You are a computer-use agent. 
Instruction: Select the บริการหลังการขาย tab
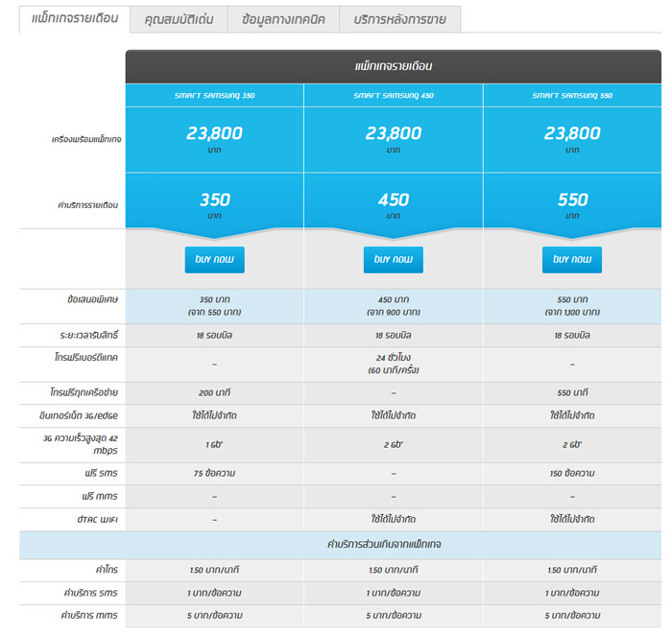coord(400,19)
